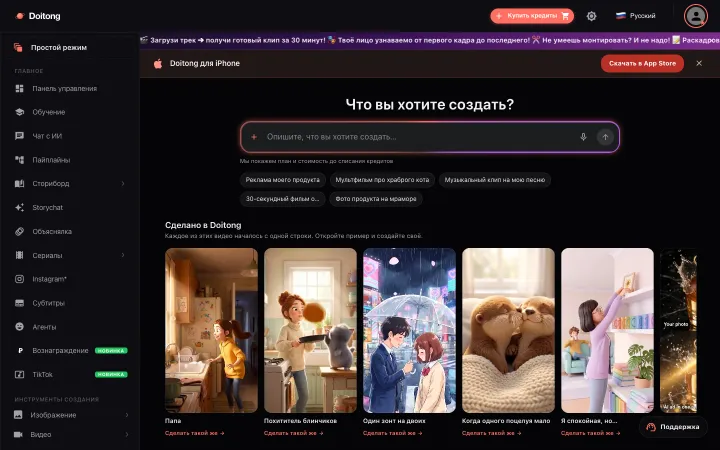Select Музыкальный клип на мою песню chip
Screen dimensions: 720x450
click(x=495, y=180)
